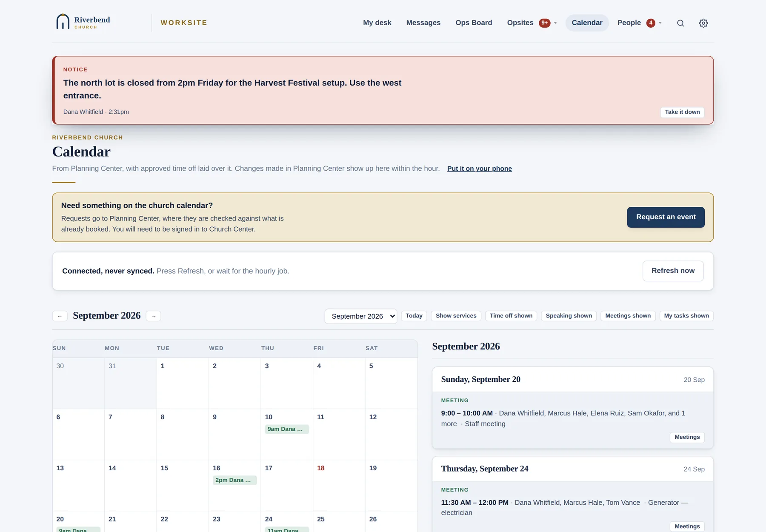Screen dimensions: 766x532
Task: Open the 11am Dana event on September 24
Action: coord(287,529)
